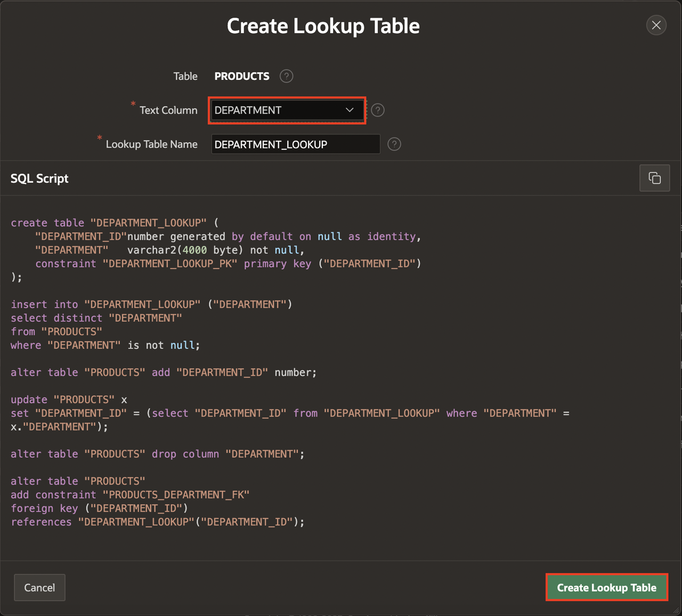Click the 'select distinct "DEPARTMENT"' line

[x=96, y=318]
